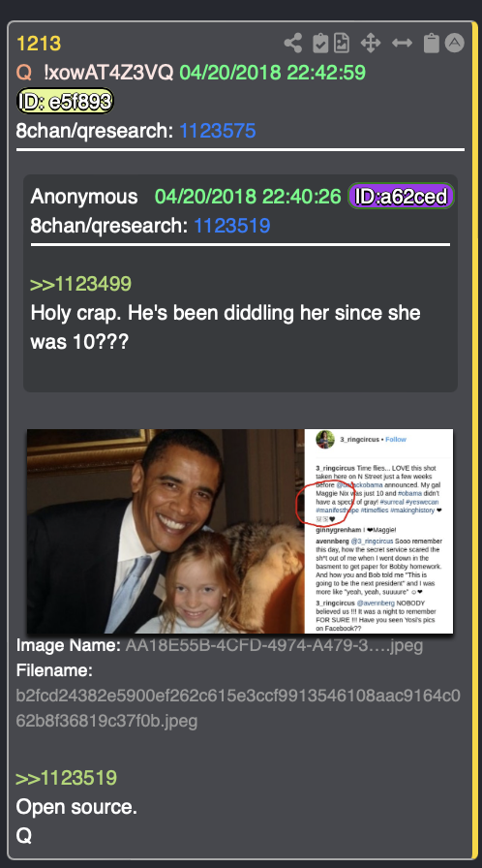
Task: Click the Anonymous poster name
Action: point(84,197)
